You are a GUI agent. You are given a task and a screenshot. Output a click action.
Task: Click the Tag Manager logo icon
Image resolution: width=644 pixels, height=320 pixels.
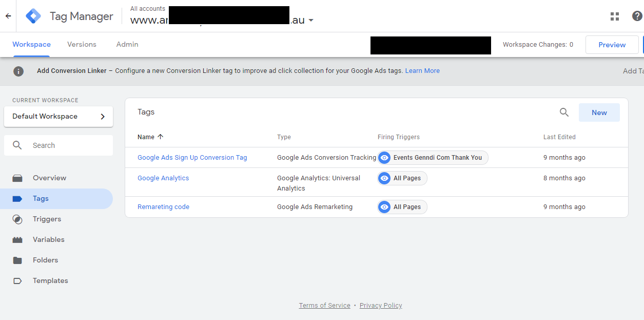[x=33, y=16]
